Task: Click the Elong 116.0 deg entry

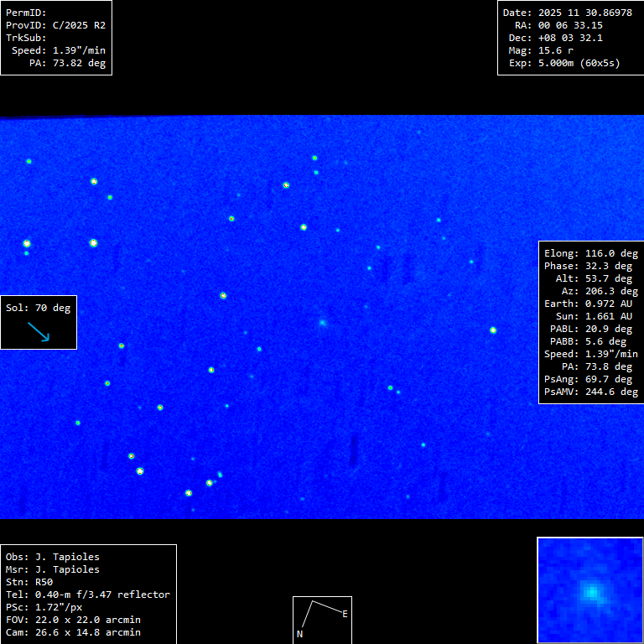Action: [591, 253]
